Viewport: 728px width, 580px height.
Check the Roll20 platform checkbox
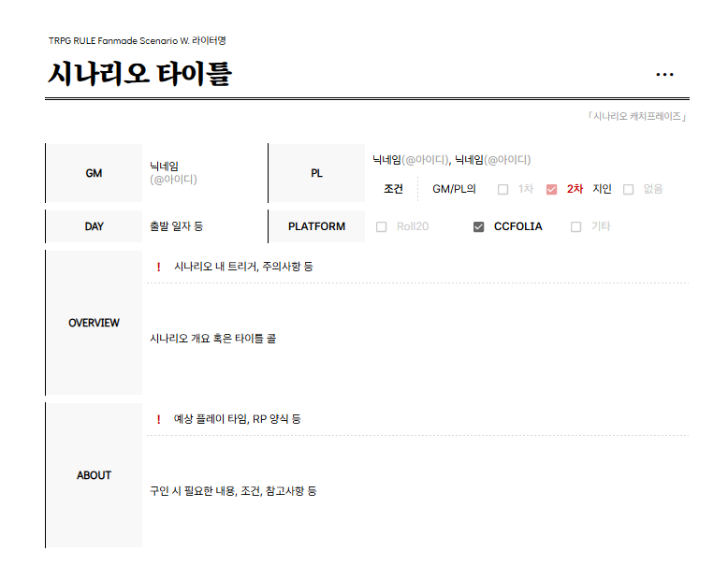coord(381,227)
